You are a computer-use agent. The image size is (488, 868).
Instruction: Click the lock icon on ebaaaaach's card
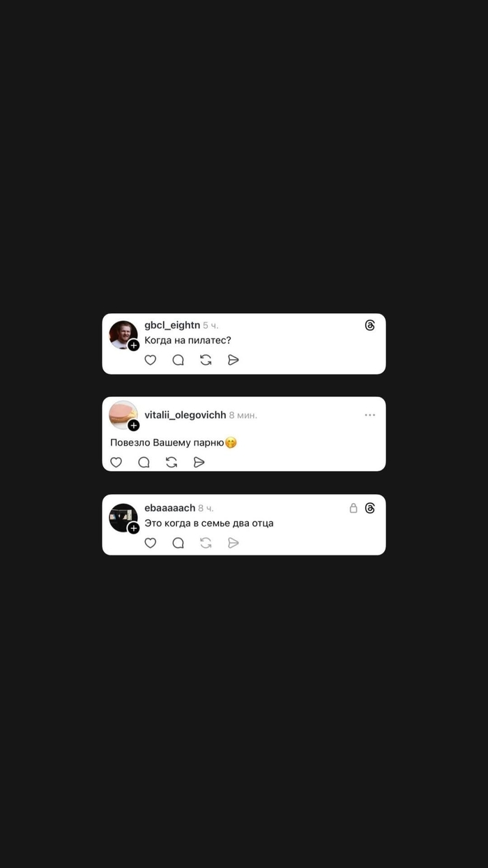click(x=353, y=508)
